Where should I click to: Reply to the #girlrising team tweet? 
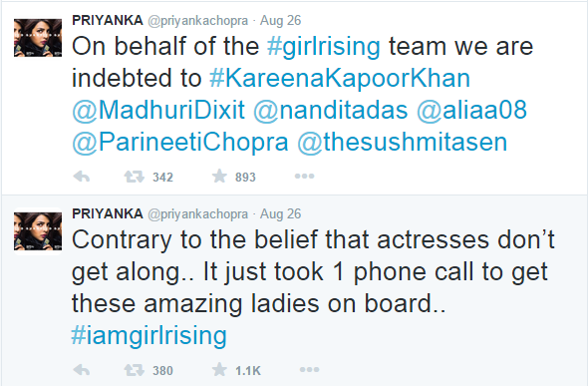pos(82,177)
